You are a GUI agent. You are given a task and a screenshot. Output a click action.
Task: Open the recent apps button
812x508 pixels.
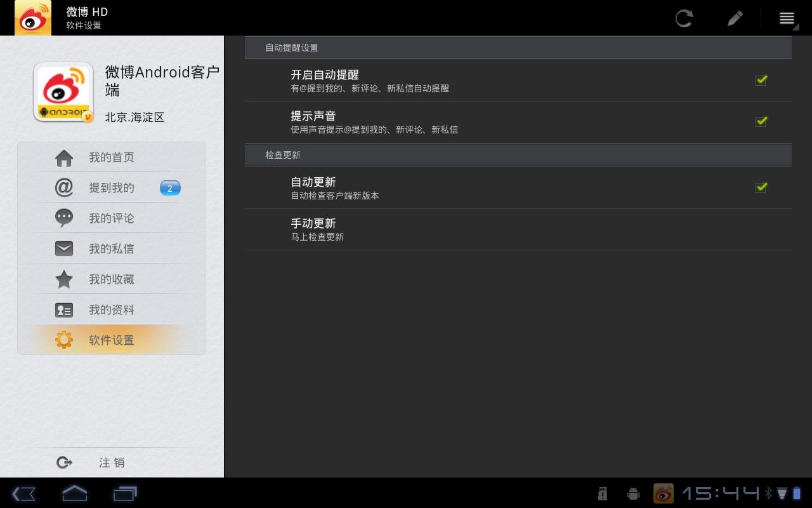click(125, 493)
